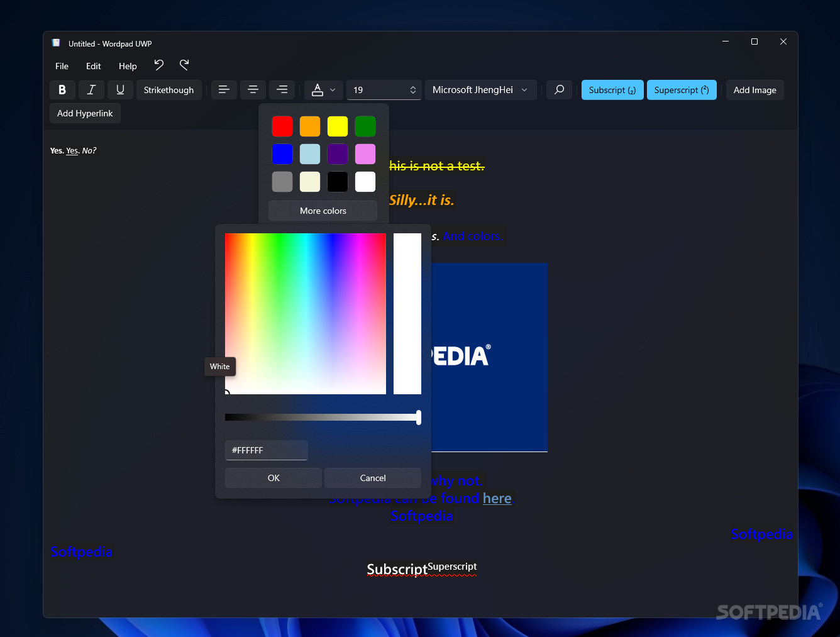
Task: Adjust the font size stepper arrows
Action: [x=413, y=90]
